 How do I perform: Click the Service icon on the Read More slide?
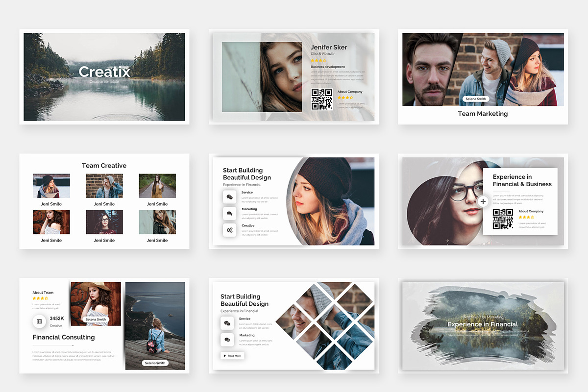pos(227,323)
